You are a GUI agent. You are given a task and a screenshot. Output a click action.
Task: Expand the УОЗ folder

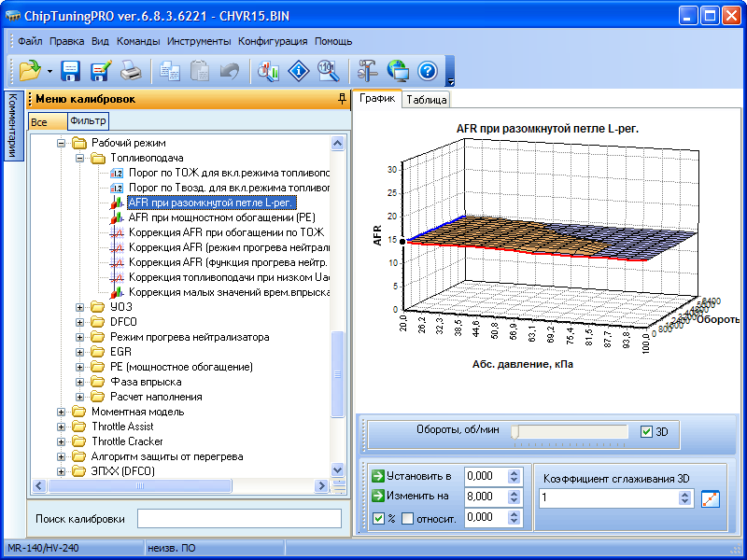[80, 307]
